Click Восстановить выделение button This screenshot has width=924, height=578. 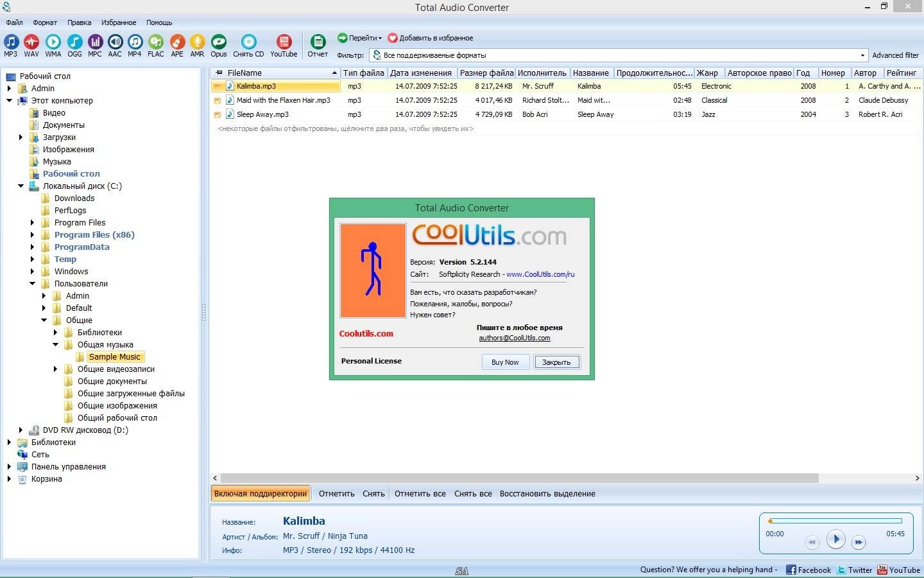[547, 494]
